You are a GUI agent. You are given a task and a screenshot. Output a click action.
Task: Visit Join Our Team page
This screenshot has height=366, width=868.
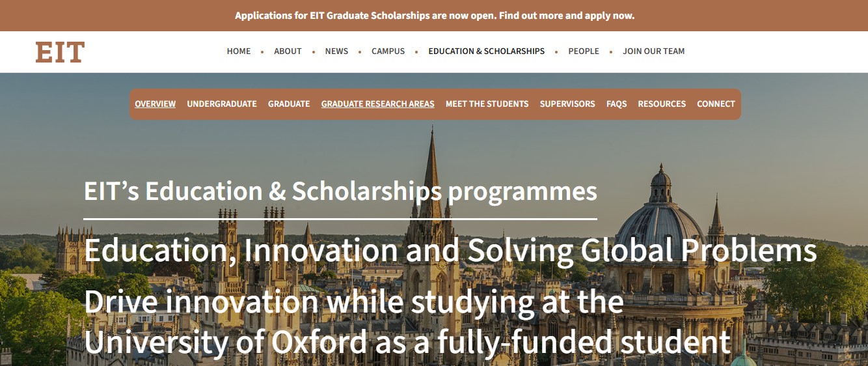coord(653,51)
